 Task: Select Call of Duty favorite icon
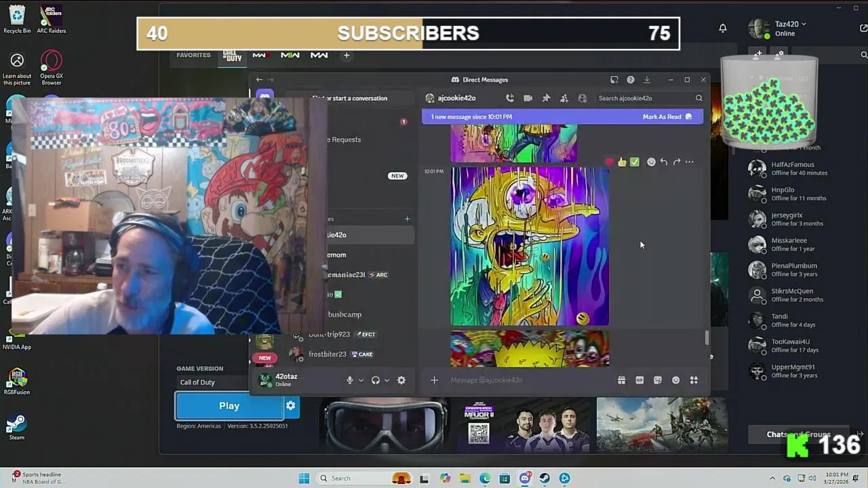(x=233, y=56)
